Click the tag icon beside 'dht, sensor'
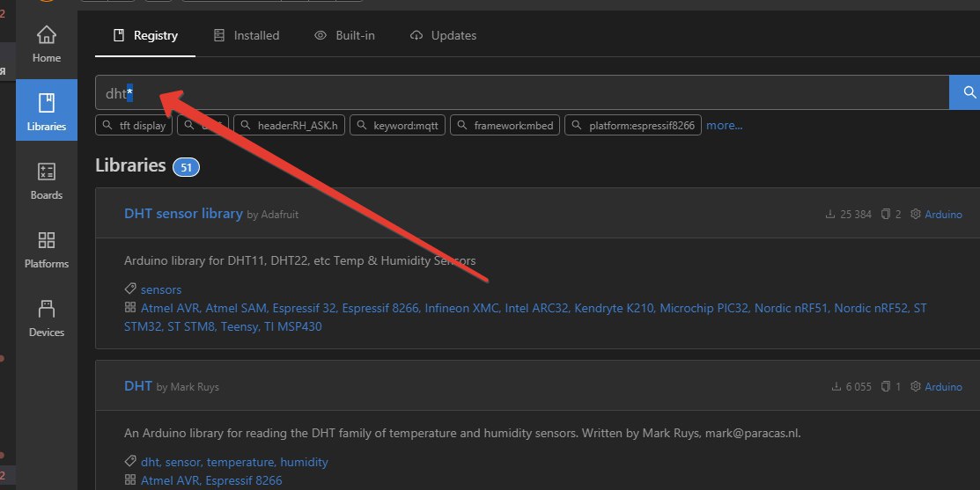This screenshot has height=490, width=980. [130, 461]
